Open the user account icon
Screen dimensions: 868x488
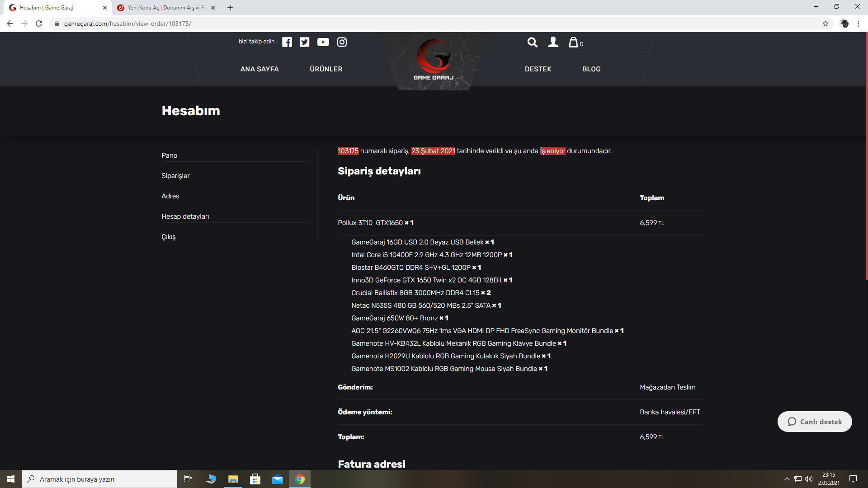(553, 42)
